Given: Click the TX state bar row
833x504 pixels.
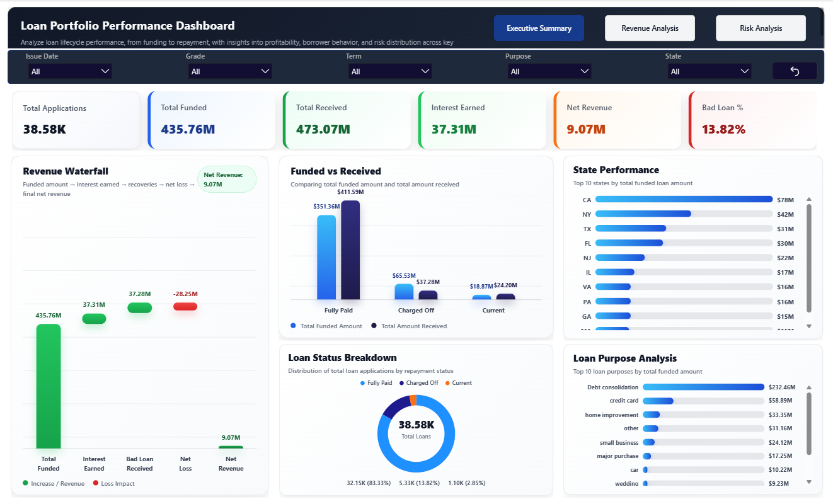Looking at the screenshot, I should (689, 228).
